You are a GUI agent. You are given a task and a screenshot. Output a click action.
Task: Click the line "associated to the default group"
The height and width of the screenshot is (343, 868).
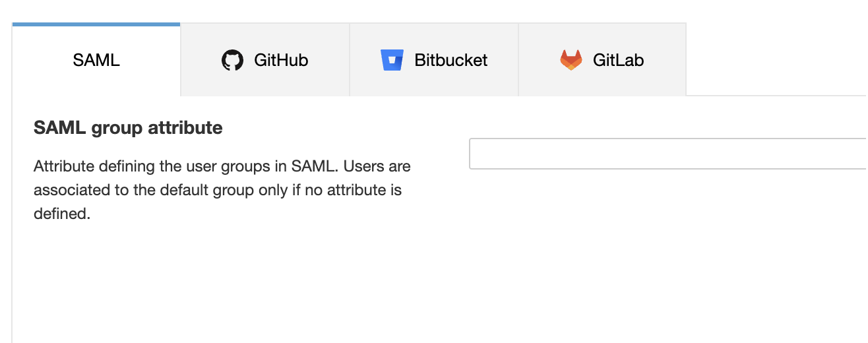pos(218,190)
